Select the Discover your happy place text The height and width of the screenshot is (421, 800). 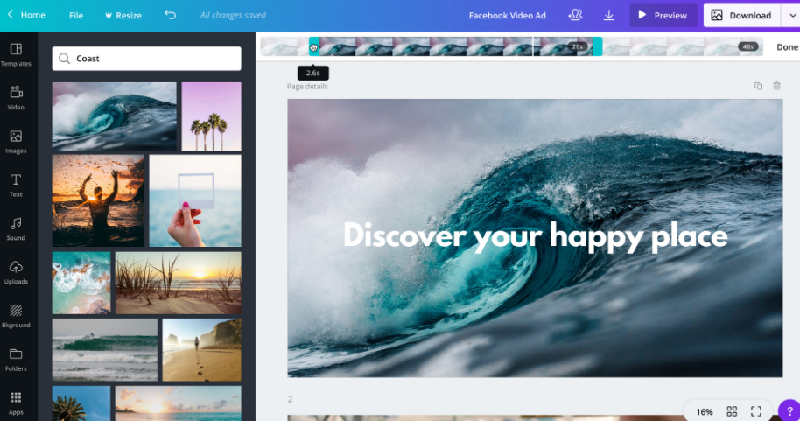click(535, 235)
